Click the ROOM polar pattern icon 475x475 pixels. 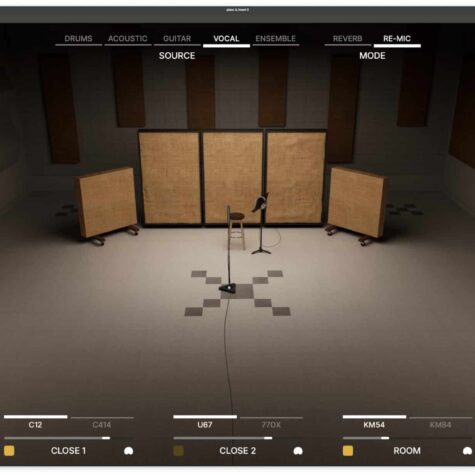coord(467,451)
